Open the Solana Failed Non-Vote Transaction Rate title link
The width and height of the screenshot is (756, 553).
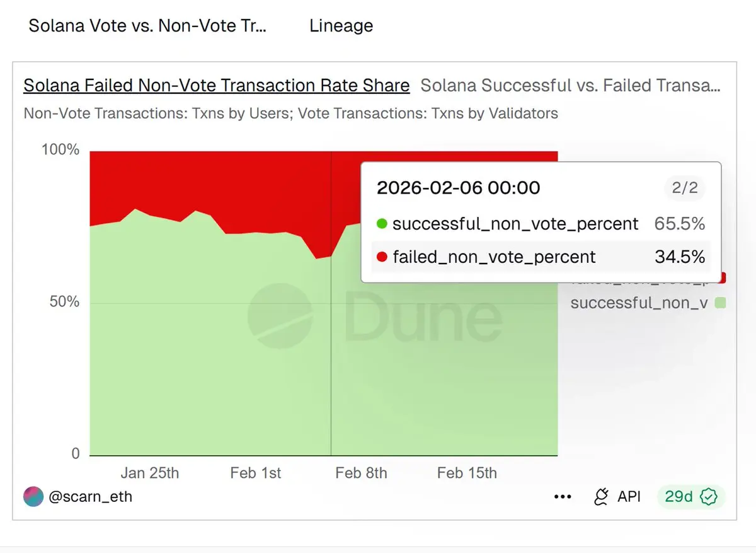pyautogui.click(x=217, y=86)
